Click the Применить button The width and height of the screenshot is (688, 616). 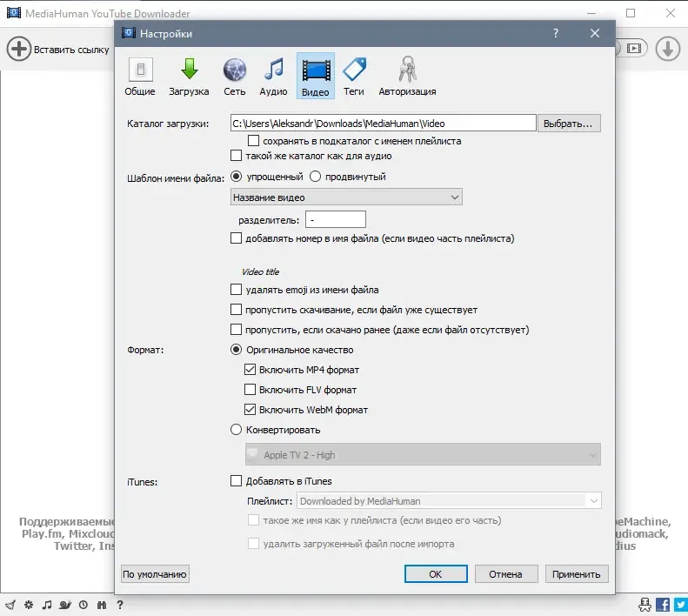click(577, 574)
